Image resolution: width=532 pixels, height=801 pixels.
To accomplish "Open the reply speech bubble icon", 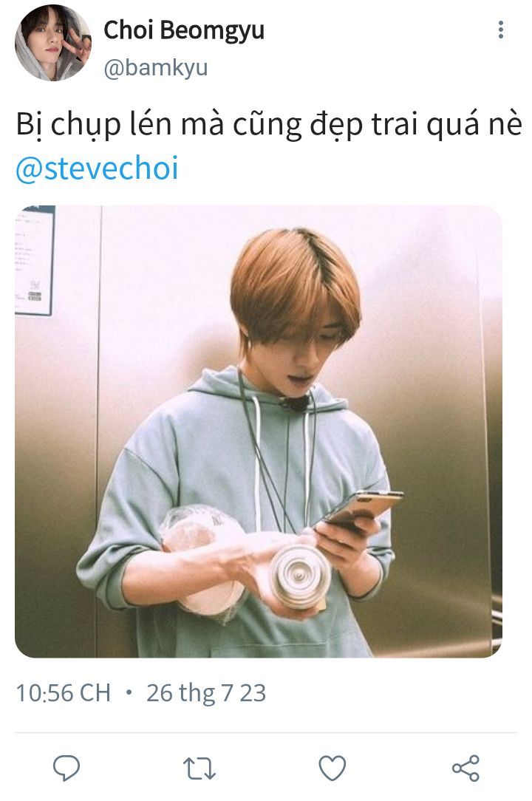I will [x=66, y=768].
